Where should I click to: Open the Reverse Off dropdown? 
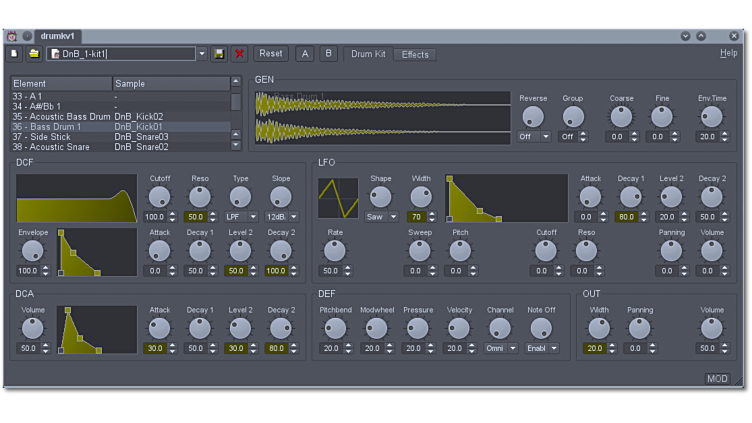click(533, 137)
